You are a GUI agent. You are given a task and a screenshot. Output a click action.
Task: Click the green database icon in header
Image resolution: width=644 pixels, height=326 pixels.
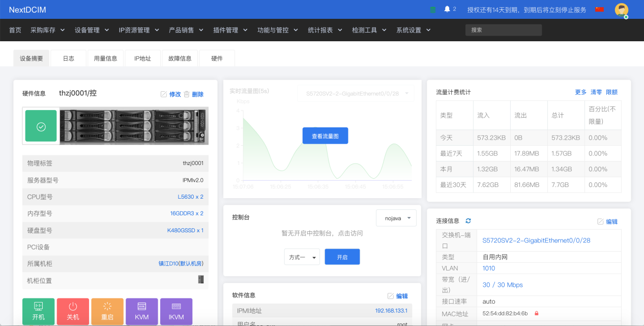tap(433, 10)
